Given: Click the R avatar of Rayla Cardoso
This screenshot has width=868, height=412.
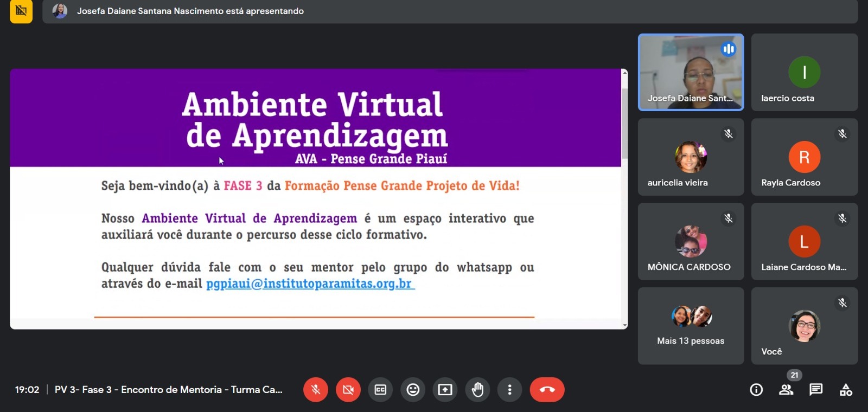Looking at the screenshot, I should coord(805,157).
